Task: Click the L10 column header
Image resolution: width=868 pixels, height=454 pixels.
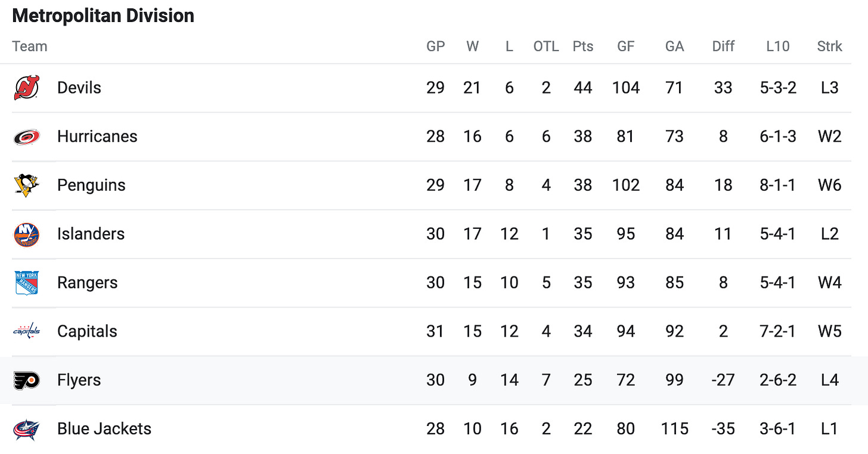Action: 778,46
